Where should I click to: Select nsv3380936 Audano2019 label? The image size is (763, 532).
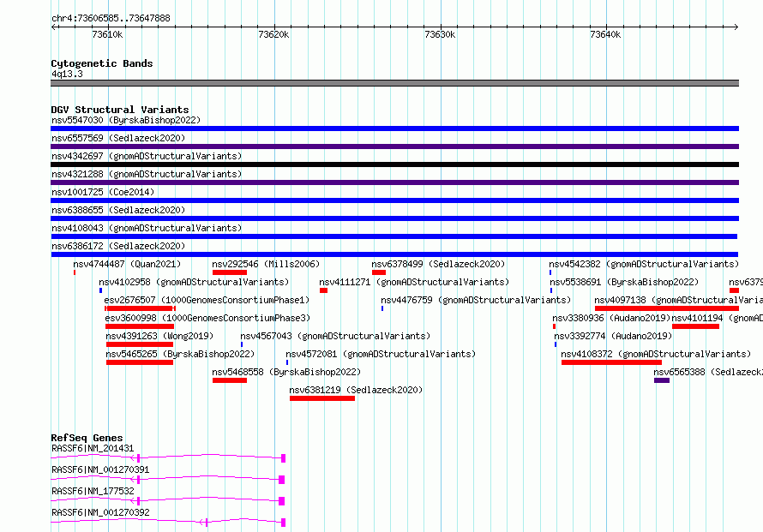(x=611, y=318)
